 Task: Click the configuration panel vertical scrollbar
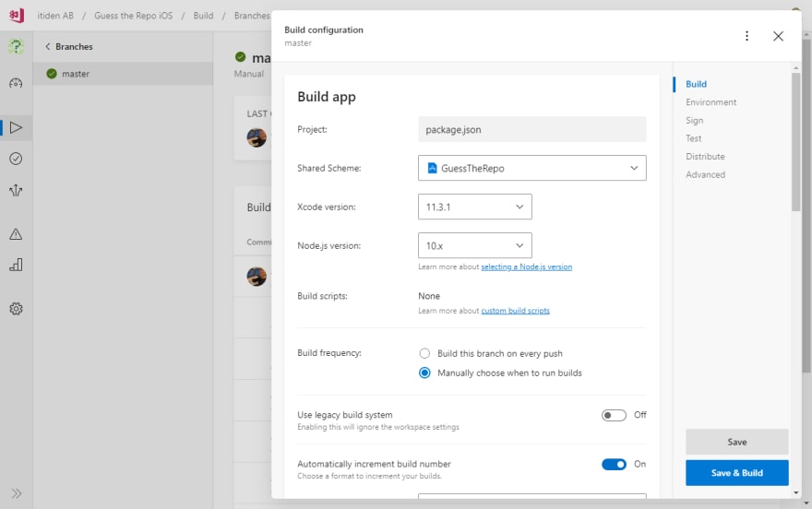pos(795,142)
